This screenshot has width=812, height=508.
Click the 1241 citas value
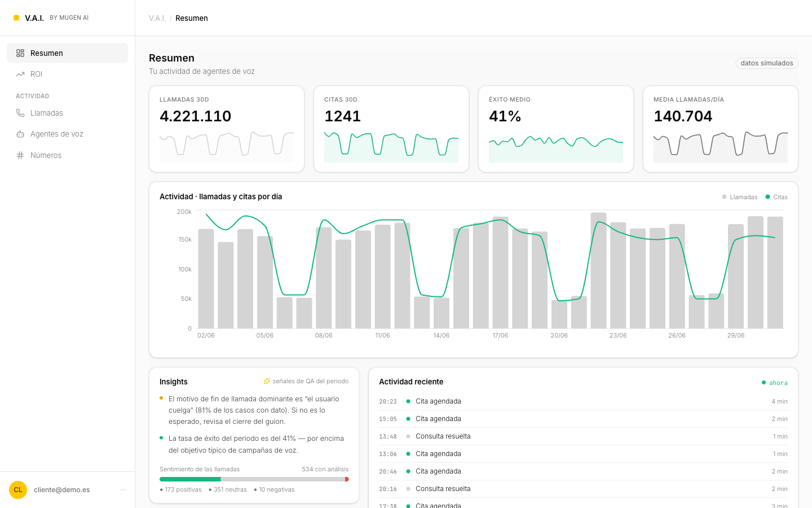(342, 116)
